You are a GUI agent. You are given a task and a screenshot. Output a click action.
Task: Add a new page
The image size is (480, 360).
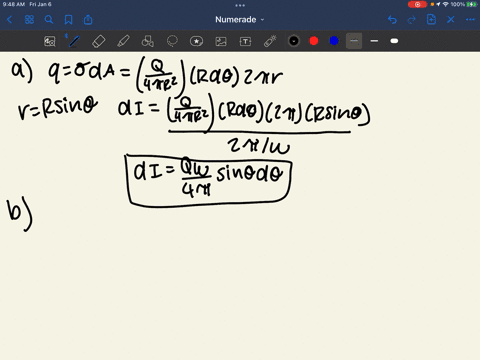pos(431,19)
